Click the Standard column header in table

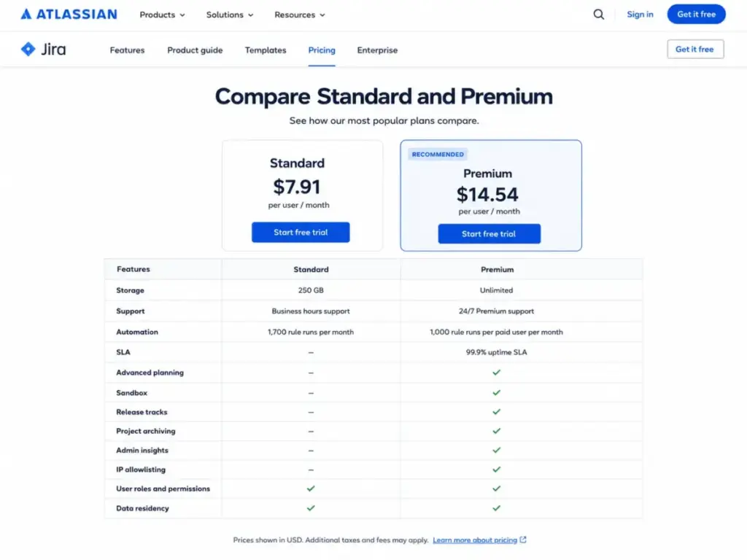(311, 270)
